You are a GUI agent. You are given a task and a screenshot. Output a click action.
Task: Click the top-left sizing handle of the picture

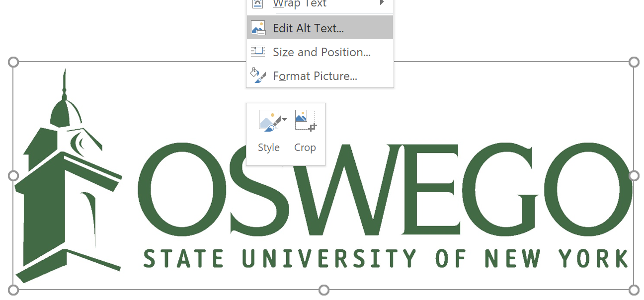point(13,62)
